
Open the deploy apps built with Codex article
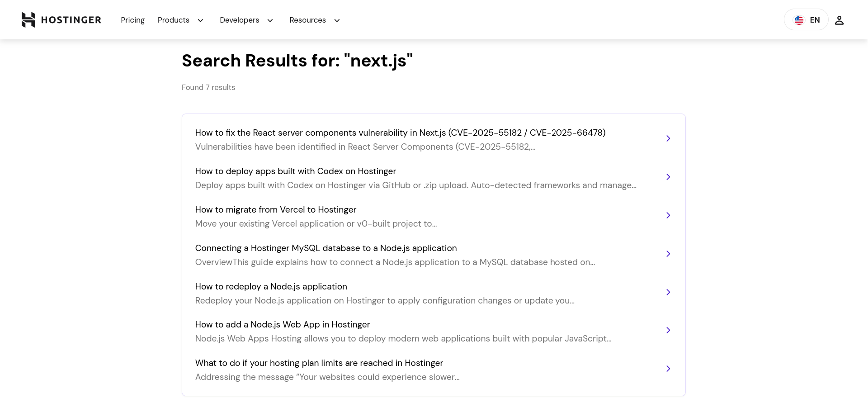click(x=296, y=171)
